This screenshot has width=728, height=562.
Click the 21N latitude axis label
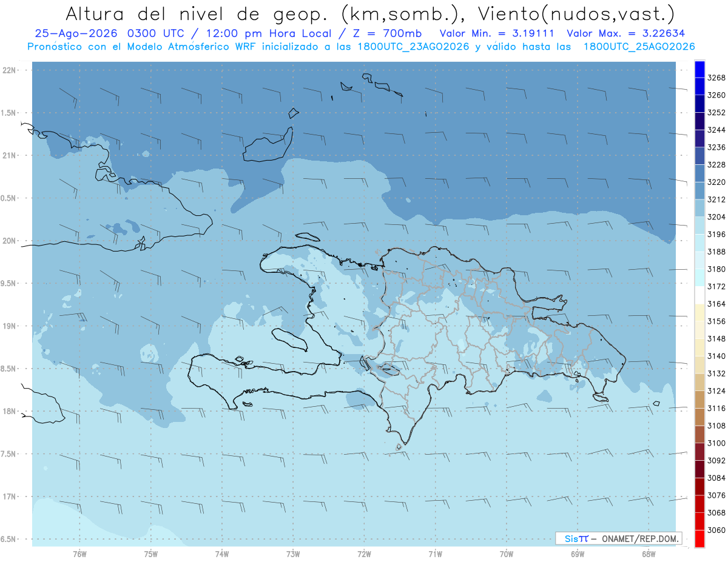10,155
